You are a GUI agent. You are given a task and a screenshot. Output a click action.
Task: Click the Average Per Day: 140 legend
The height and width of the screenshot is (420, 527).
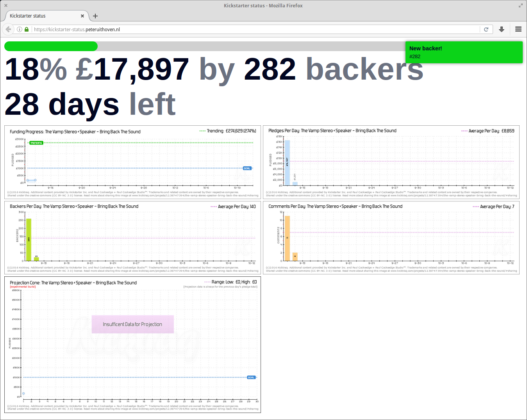pos(233,207)
